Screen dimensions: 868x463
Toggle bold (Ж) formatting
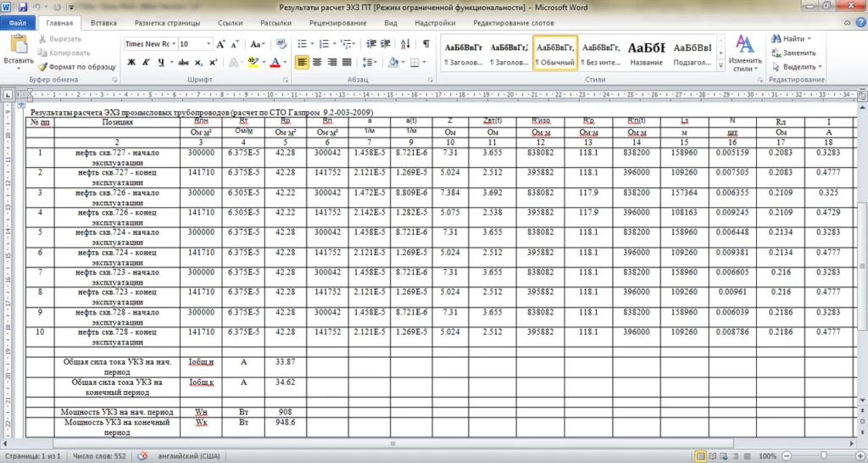click(x=131, y=62)
